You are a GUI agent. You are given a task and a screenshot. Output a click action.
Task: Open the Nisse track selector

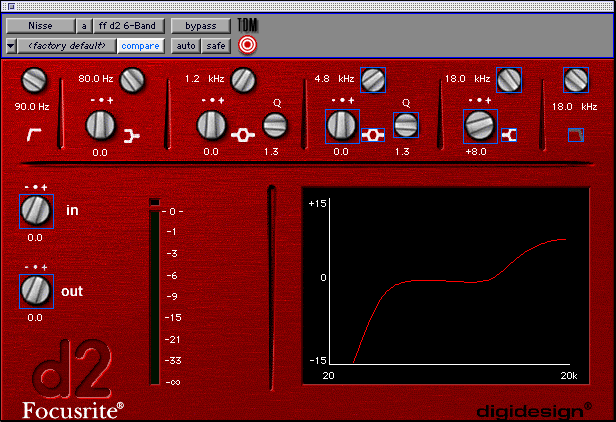[x=40, y=26]
